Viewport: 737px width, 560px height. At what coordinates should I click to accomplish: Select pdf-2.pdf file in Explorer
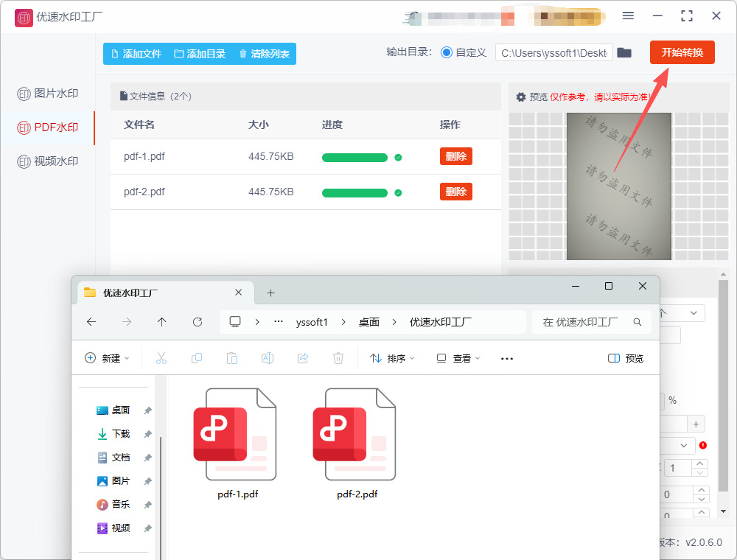click(357, 443)
